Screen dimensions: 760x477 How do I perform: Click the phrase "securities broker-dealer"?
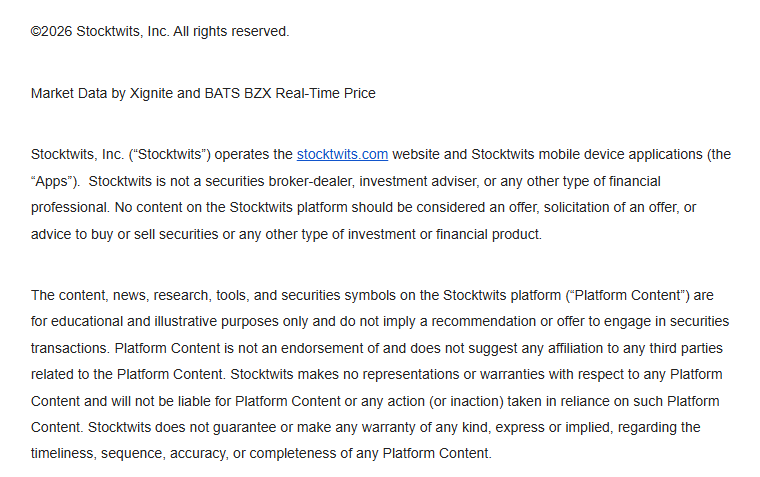click(280, 181)
